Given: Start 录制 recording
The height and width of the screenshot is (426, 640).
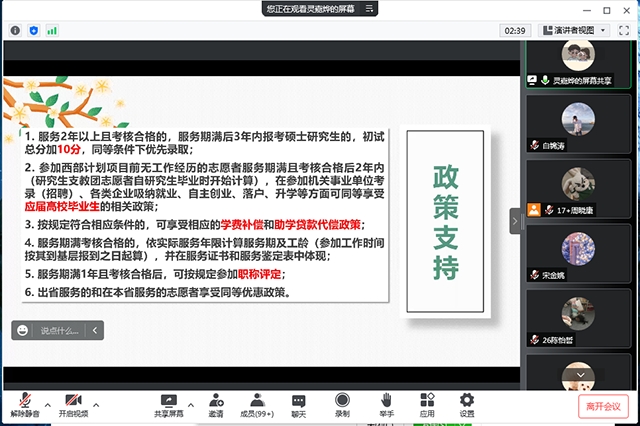Looking at the screenshot, I should point(342,405).
